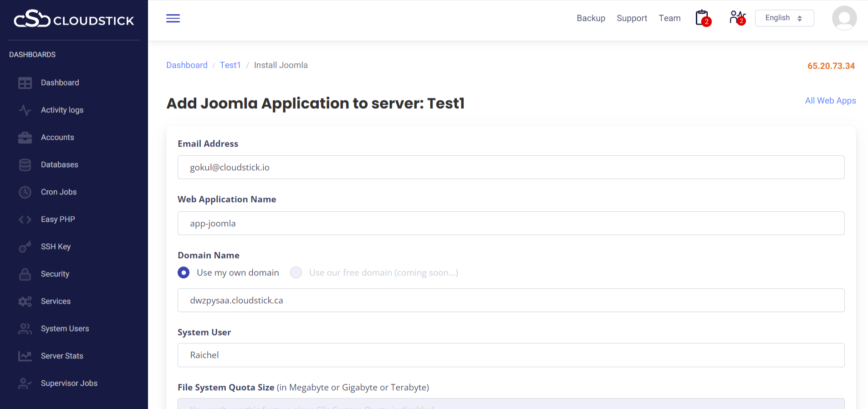Click the Test1 breadcrumb link

pyautogui.click(x=230, y=65)
